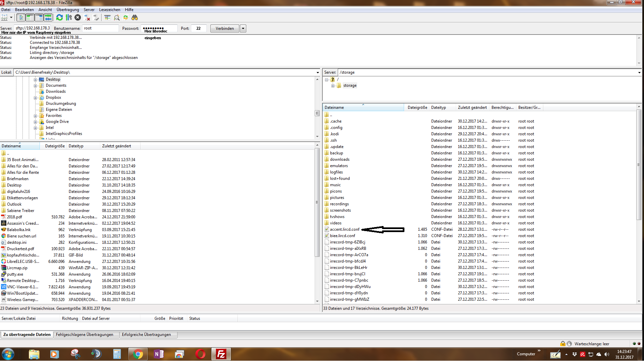Select the Downloads folder in local tree
This screenshot has width=644, height=361.
click(56, 91)
